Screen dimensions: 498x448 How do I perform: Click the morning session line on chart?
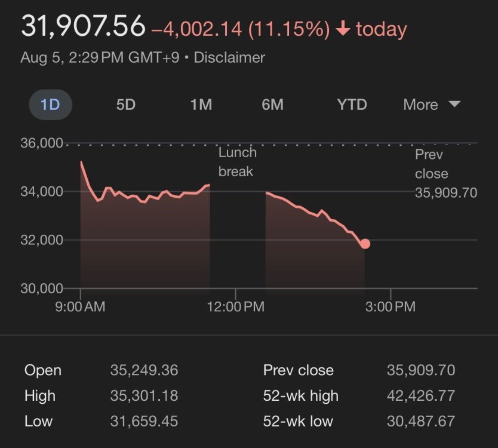click(149, 195)
